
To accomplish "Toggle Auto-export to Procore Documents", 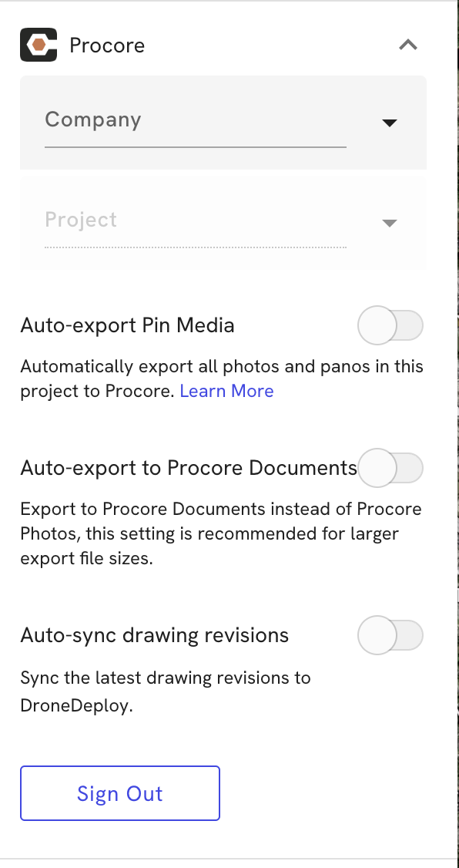I will pyautogui.click(x=390, y=468).
